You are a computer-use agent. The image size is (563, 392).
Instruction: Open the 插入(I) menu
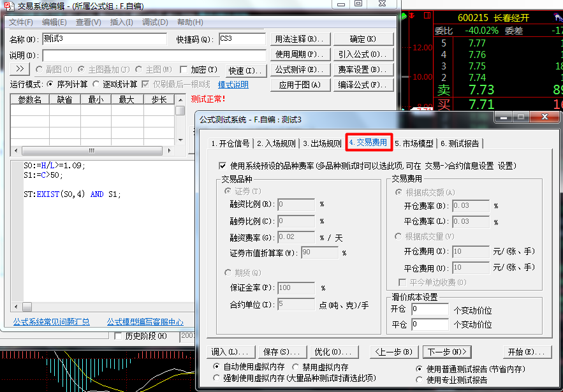pos(121,22)
